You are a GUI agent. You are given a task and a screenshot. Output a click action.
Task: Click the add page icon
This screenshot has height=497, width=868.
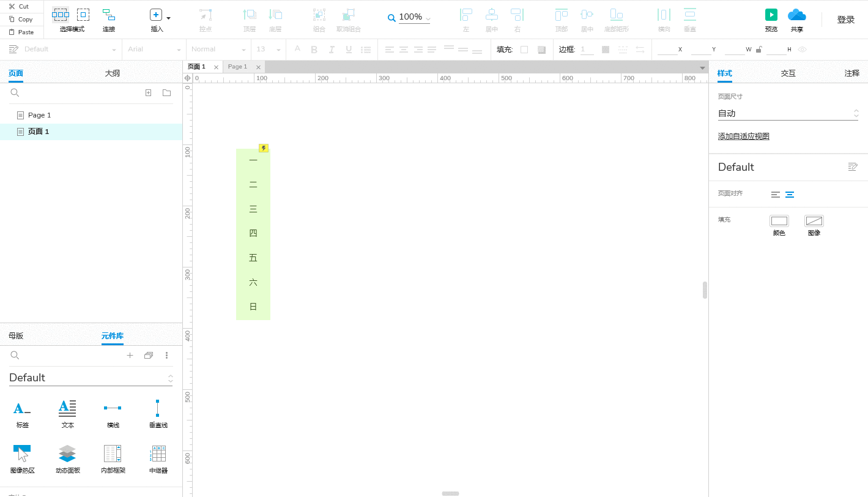[148, 92]
